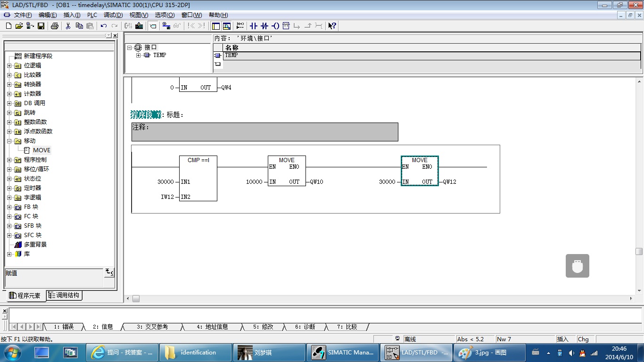Click the Cut scissors icon
The image size is (644, 362).
[68, 26]
